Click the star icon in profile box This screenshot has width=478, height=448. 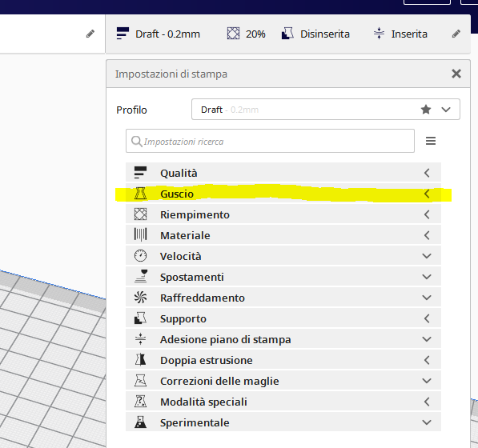[426, 110]
